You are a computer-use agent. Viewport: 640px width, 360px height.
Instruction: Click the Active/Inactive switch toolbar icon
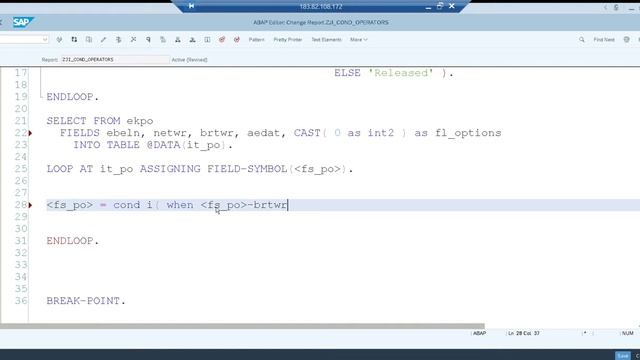(x=74, y=40)
